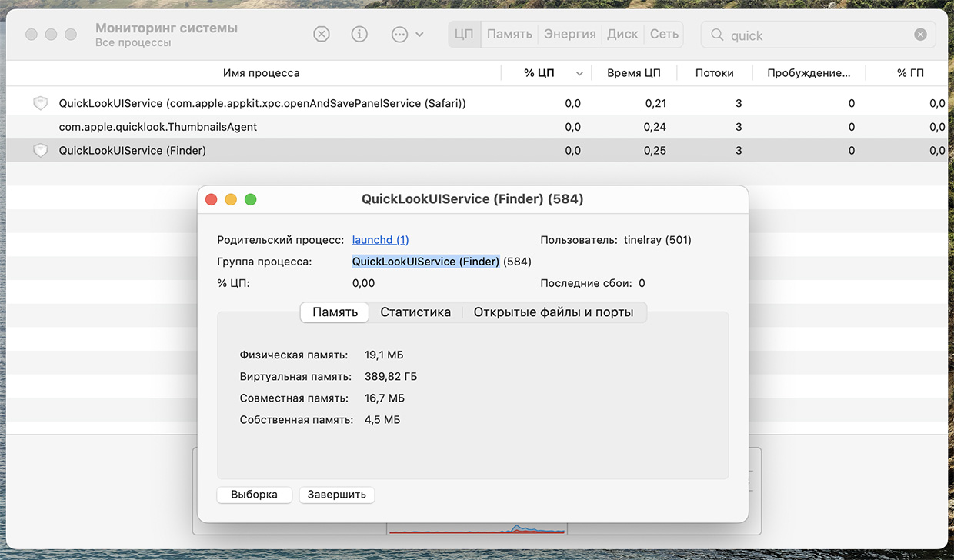
Task: Open process info with the (i) icon
Action: pyautogui.click(x=359, y=35)
